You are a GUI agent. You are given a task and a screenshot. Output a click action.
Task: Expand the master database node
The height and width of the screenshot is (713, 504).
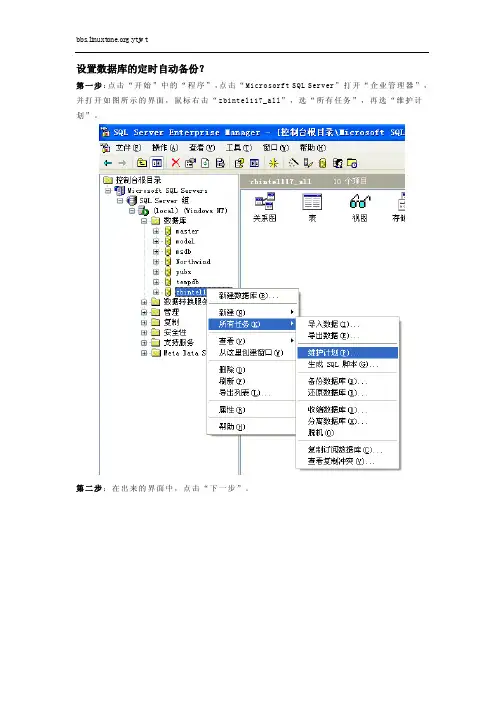[x=156, y=231]
